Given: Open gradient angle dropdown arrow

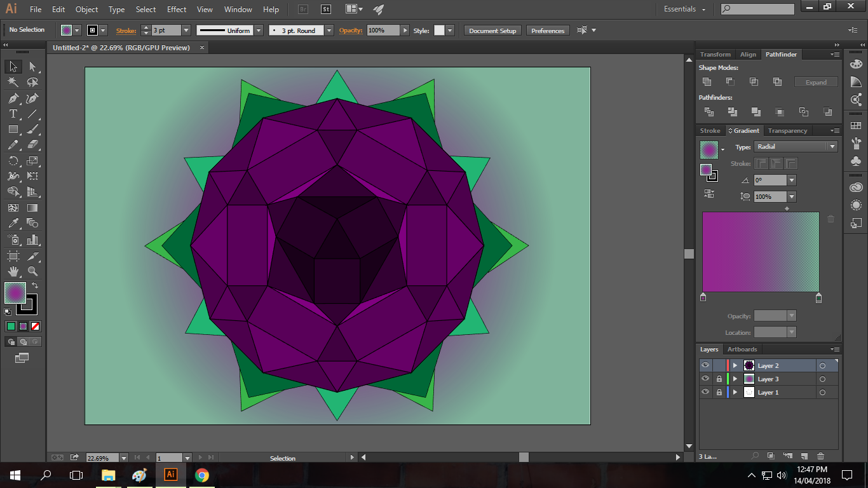Looking at the screenshot, I should (792, 180).
